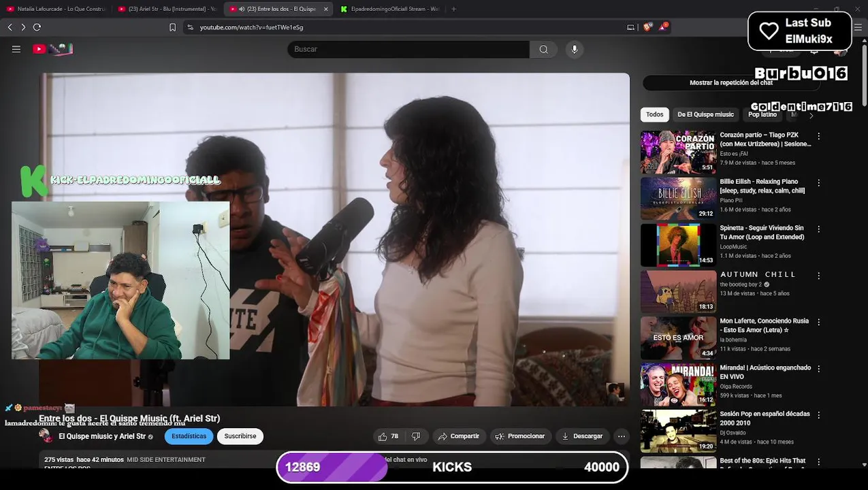Switch to the Ariel Str - Blu tab

[167, 9]
